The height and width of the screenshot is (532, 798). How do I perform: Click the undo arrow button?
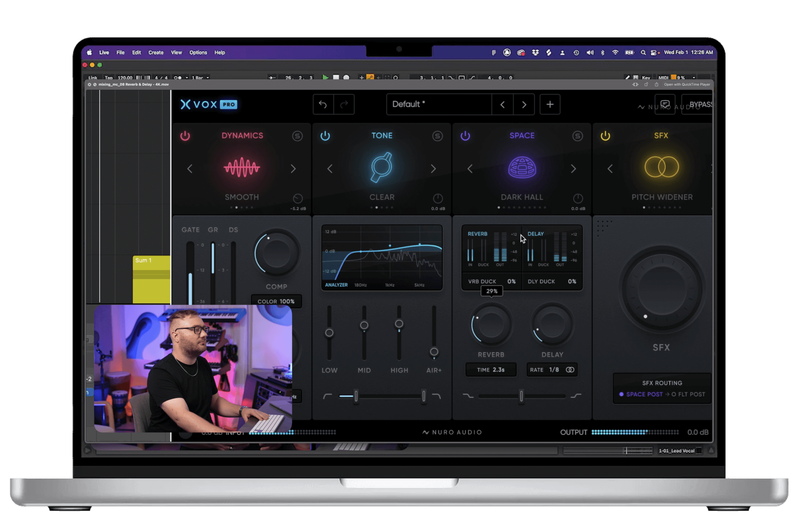323,105
